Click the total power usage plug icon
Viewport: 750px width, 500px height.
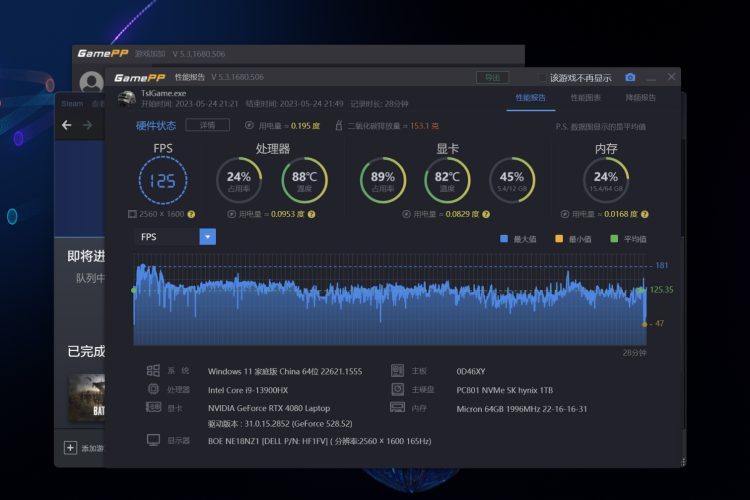click(x=249, y=125)
